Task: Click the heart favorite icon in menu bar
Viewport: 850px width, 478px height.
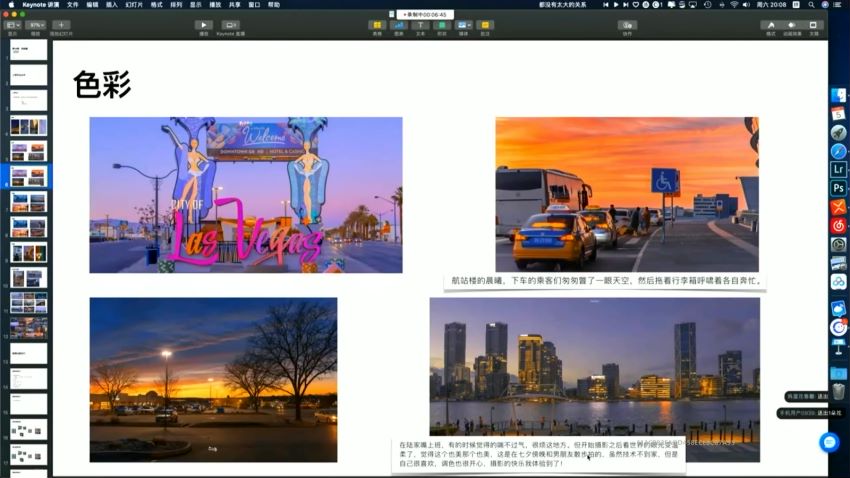Action: tap(636, 4)
